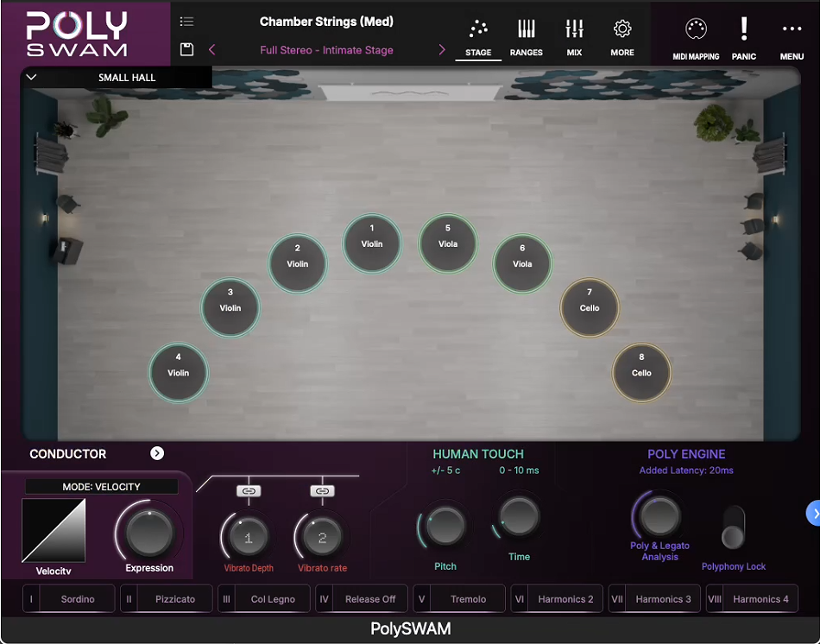This screenshot has height=644, width=820.
Task: Select Violin 3 player on stage
Action: 230,307
